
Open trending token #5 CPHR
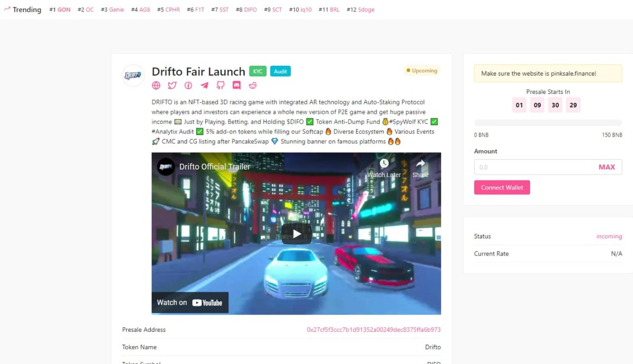[x=168, y=9]
